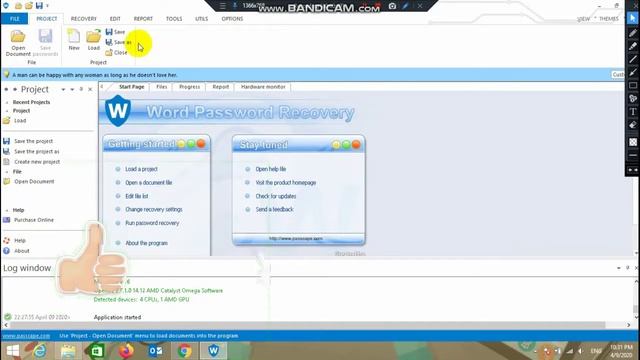Switch to the REPORT ribbon tab
This screenshot has height=360, width=640.
pyautogui.click(x=143, y=19)
